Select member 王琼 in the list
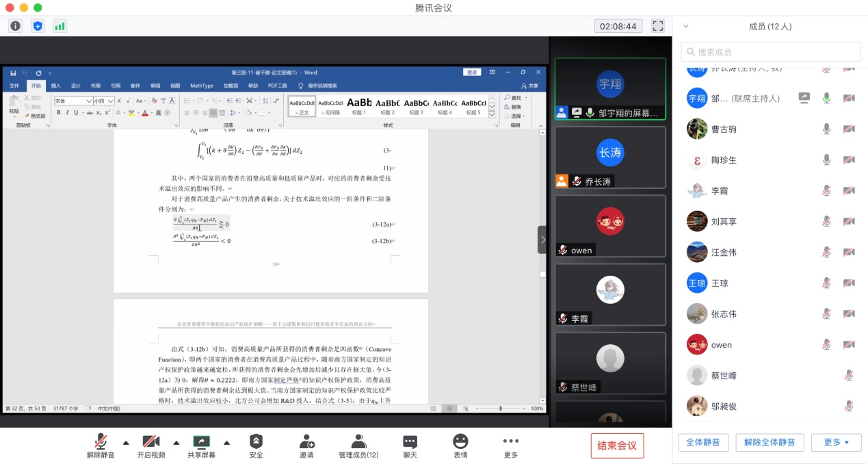This screenshot has width=868, height=464. click(770, 283)
